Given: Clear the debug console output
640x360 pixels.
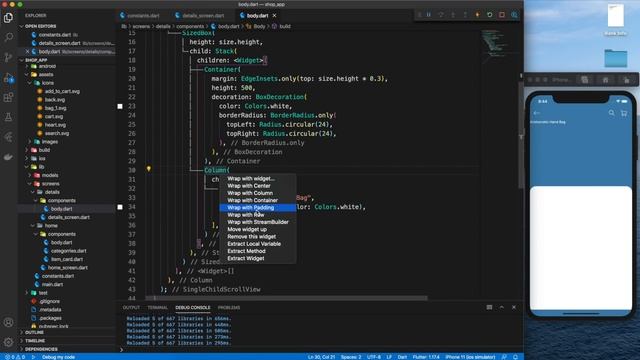Looking at the screenshot, I should coord(489,307).
